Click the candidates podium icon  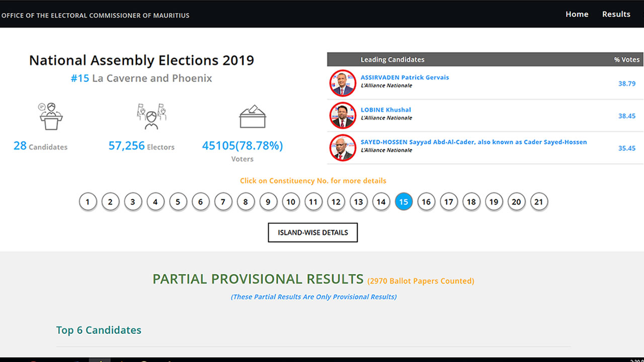coord(50,116)
